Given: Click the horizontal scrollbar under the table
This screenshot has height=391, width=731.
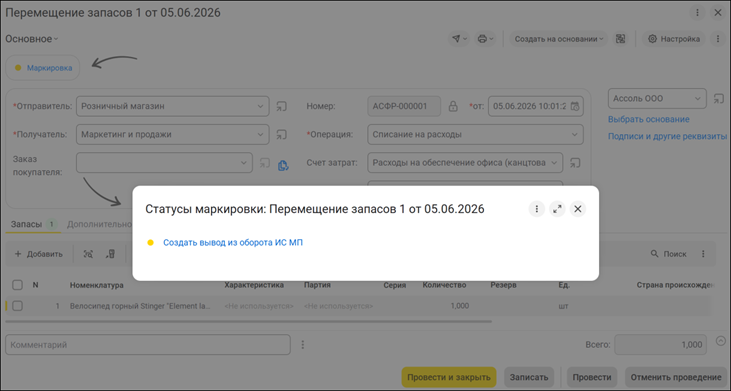Looking at the screenshot, I should point(248,322).
